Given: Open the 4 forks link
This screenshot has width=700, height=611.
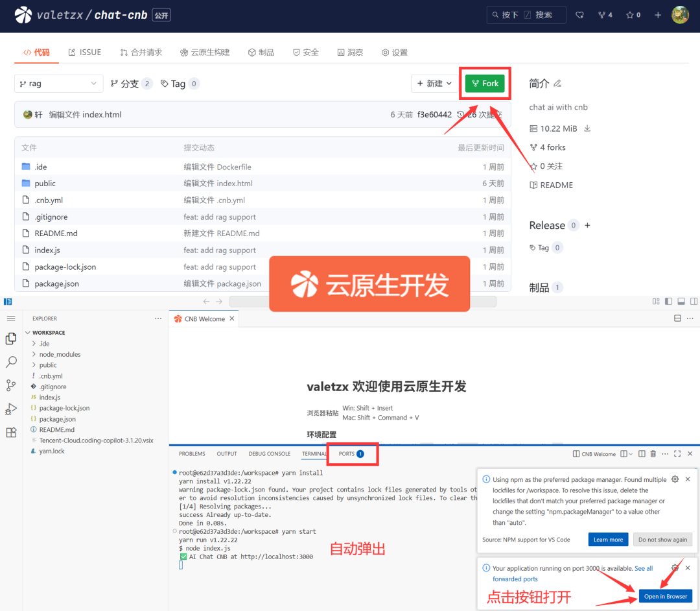Looking at the screenshot, I should (548, 147).
